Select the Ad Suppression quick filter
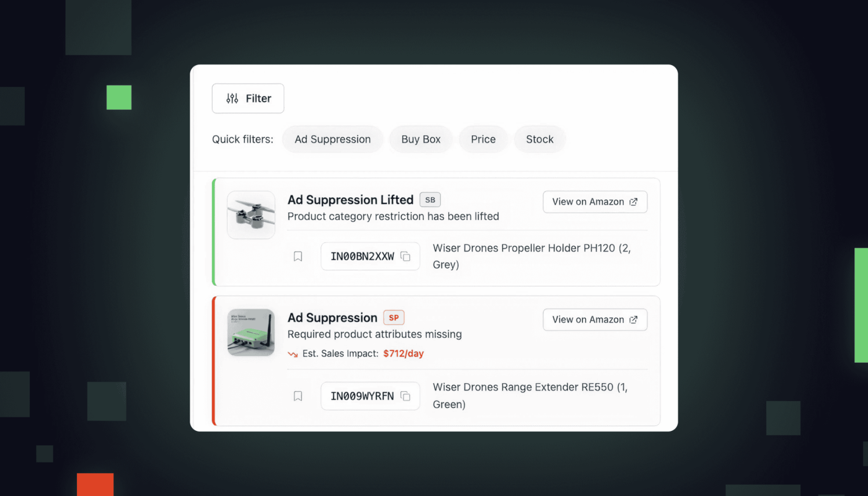 [x=332, y=139]
